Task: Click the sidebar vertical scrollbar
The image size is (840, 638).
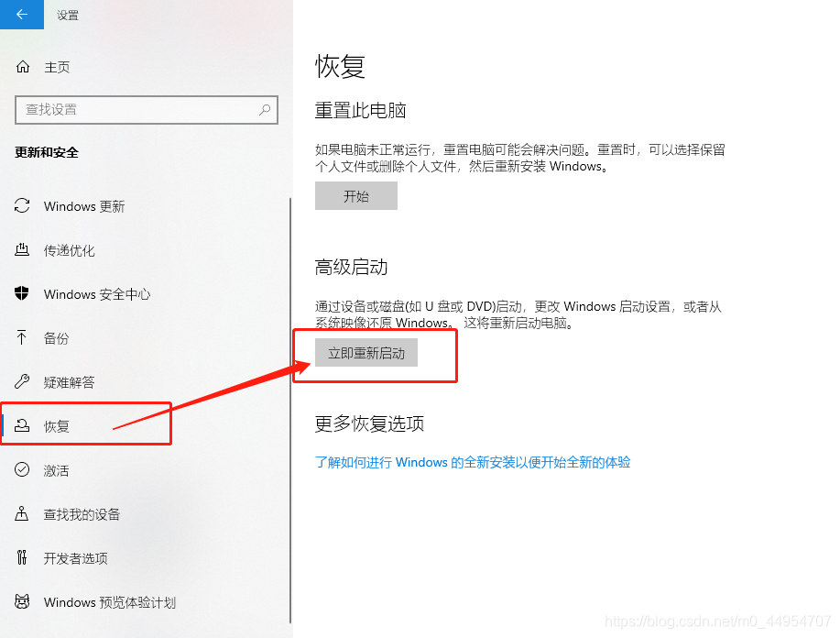Action: 290,410
